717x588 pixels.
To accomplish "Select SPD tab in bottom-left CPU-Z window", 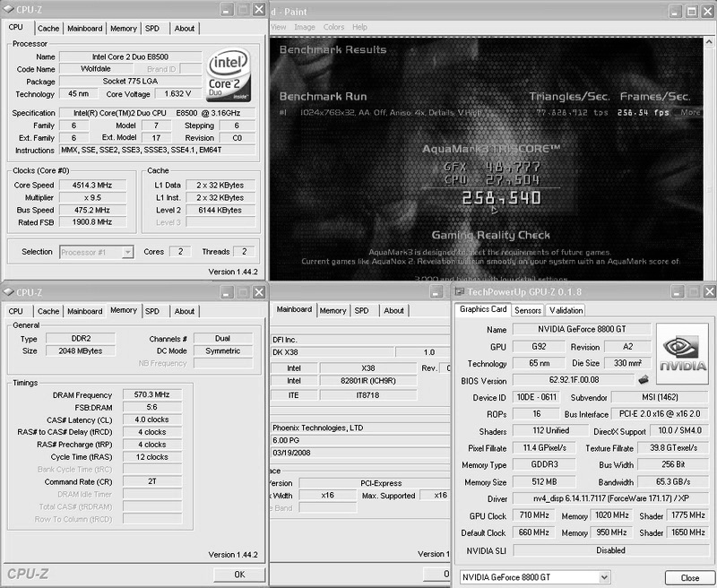I will click(x=152, y=311).
